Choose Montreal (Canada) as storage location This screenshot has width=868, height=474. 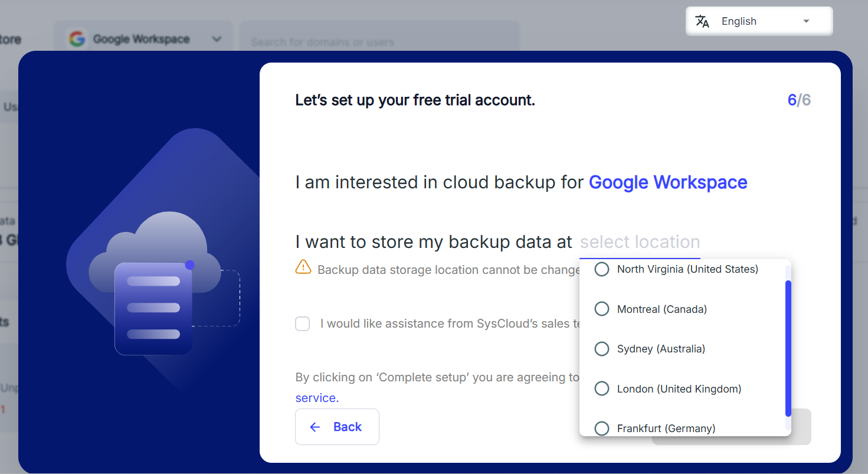pyautogui.click(x=601, y=309)
